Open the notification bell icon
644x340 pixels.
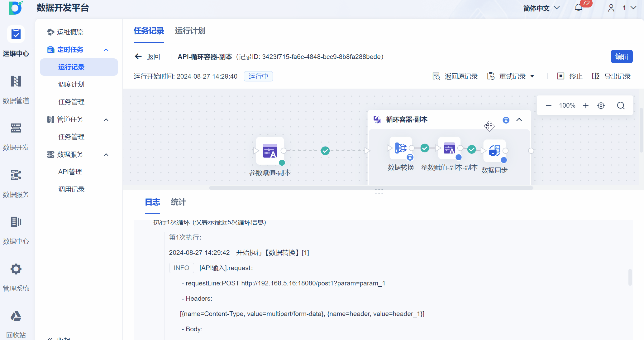(x=578, y=8)
